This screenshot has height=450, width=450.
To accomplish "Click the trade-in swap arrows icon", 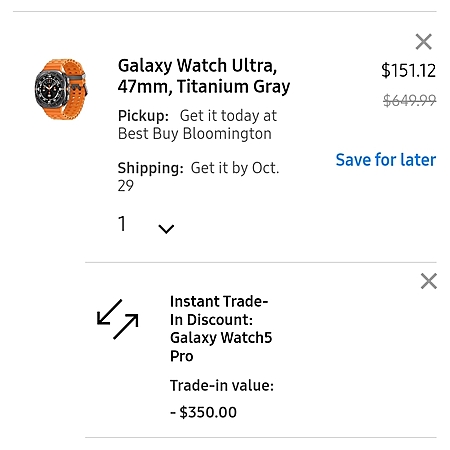I will (x=117, y=319).
